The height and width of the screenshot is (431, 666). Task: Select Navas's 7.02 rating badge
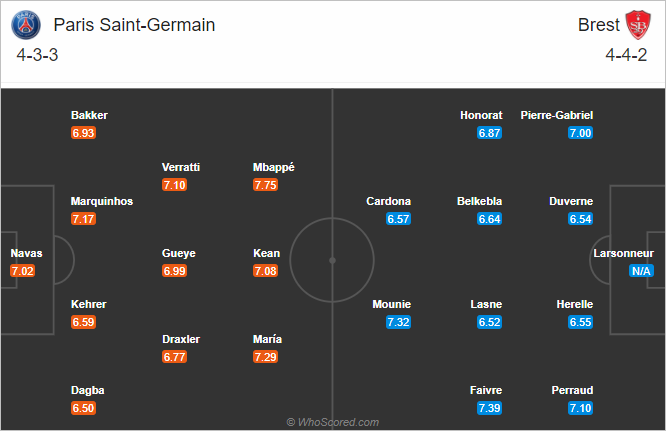23,271
